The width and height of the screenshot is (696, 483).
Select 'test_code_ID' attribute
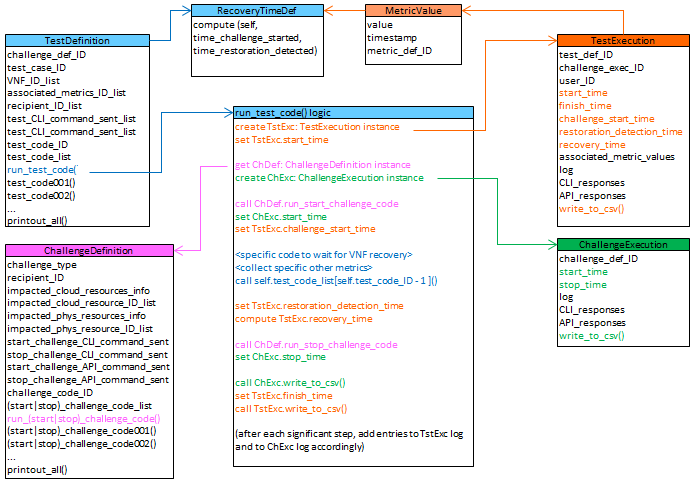click(x=38, y=145)
